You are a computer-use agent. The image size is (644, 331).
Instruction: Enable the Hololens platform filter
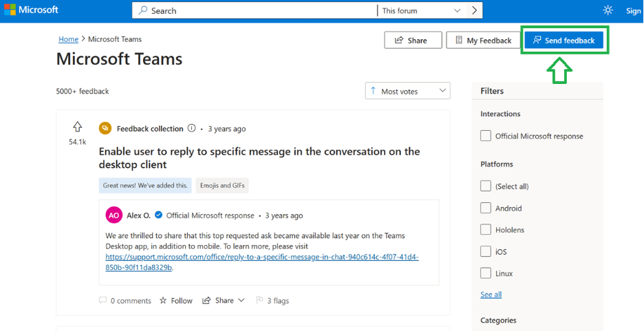(486, 230)
